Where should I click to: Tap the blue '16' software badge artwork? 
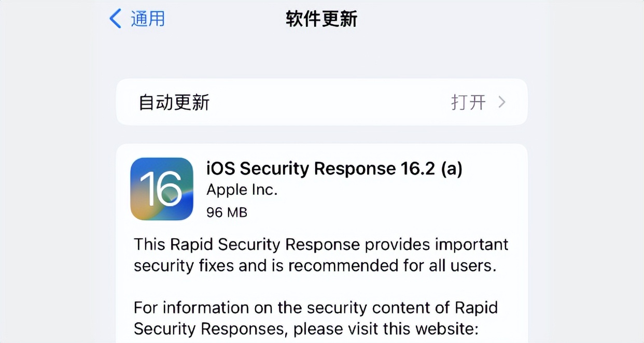pos(161,189)
